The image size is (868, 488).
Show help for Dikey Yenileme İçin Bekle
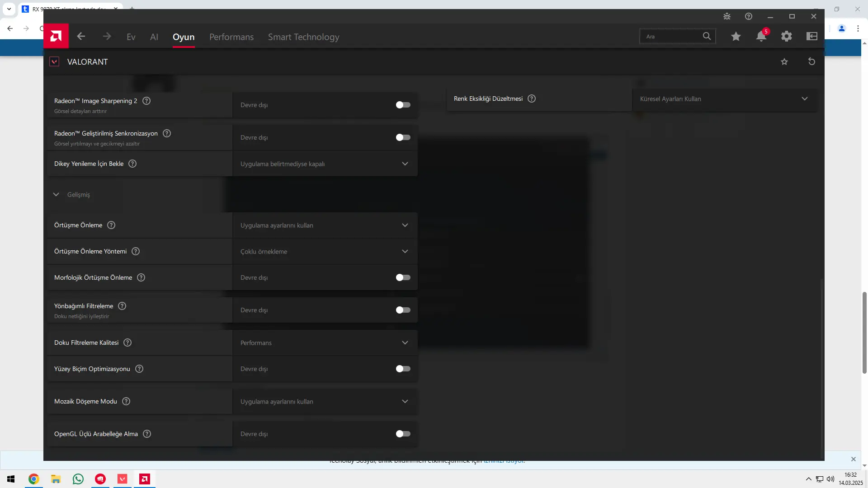tap(132, 164)
